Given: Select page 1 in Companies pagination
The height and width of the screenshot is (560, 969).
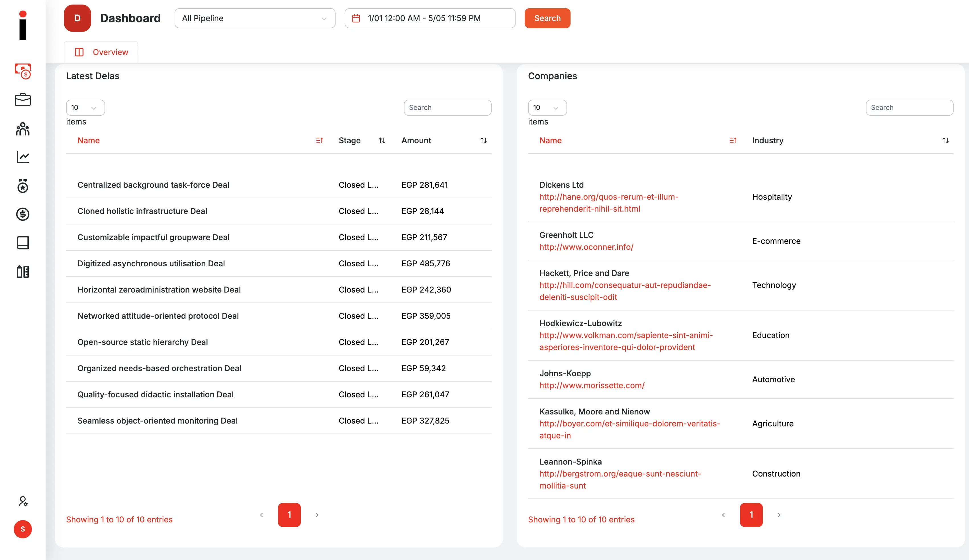Looking at the screenshot, I should 751,515.
